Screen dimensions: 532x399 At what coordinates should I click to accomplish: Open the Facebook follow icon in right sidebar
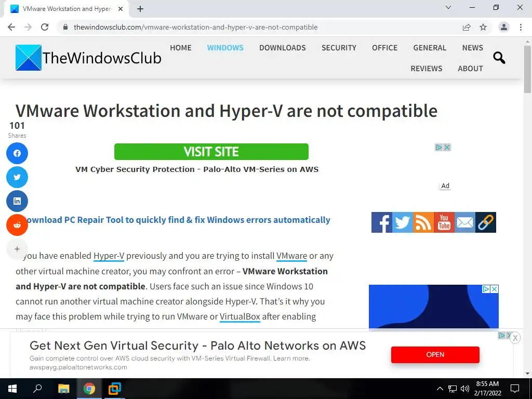382,222
